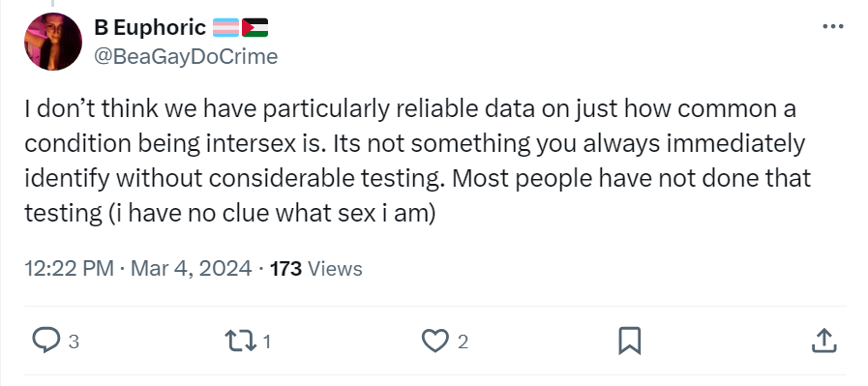Repost this tweet using the retweet icon
The height and width of the screenshot is (386, 868).
pos(240,341)
